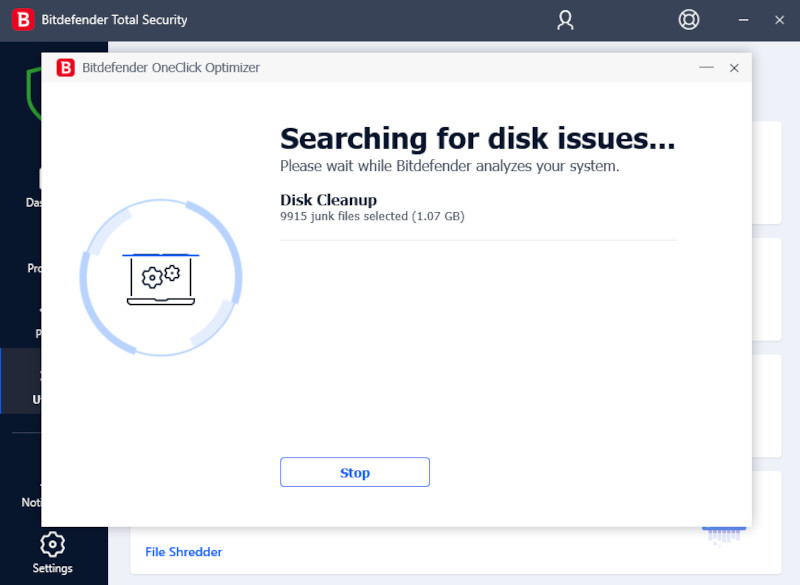
Task: Close the Bitdefender Total Security window
Action: point(779,20)
